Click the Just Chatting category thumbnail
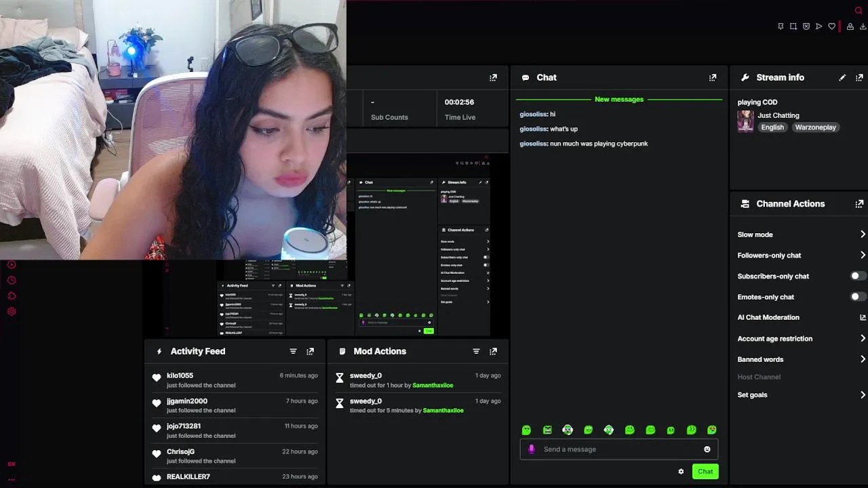Viewport: 868px width, 488px height. (x=746, y=121)
